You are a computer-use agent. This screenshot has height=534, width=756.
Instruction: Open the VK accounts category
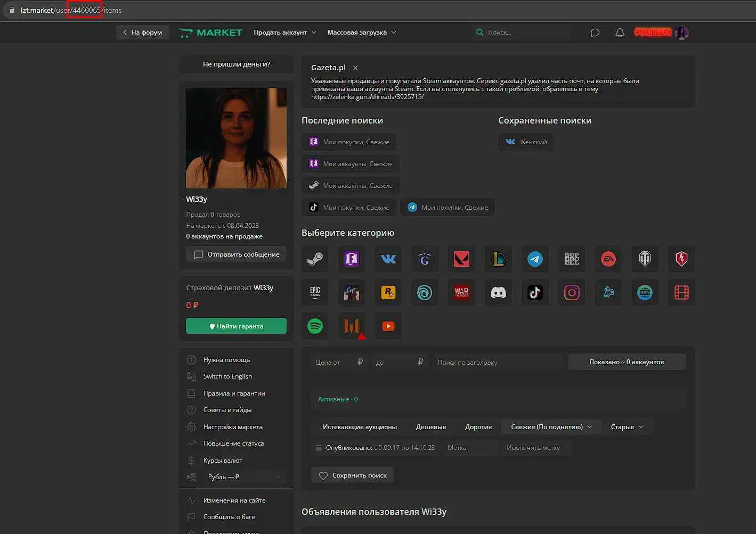coord(388,259)
